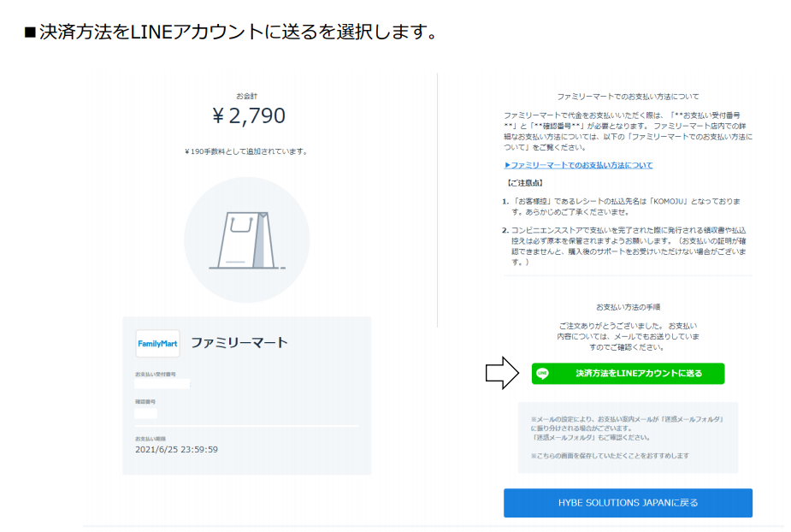Click the ¥190手数料 fee note

click(x=246, y=151)
